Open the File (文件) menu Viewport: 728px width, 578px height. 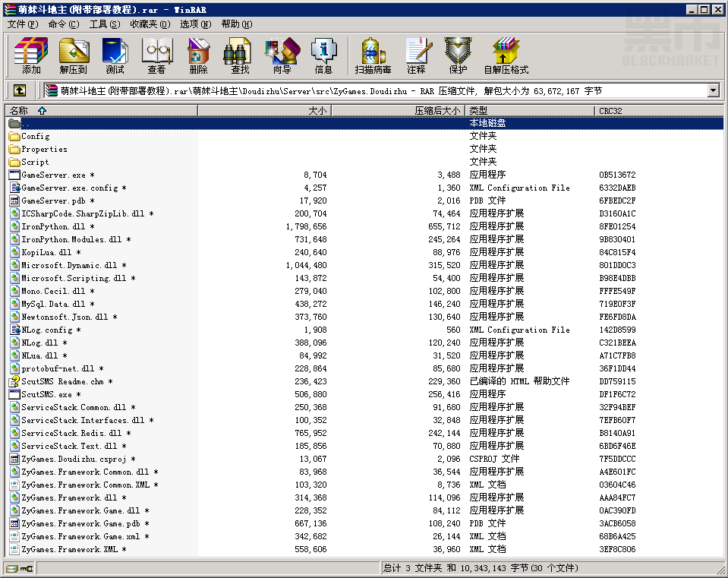tap(22, 24)
